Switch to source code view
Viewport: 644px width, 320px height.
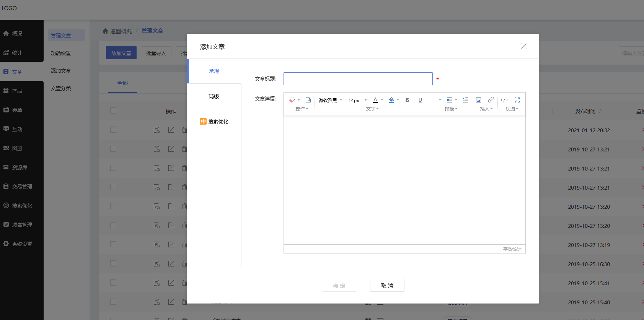(x=504, y=100)
